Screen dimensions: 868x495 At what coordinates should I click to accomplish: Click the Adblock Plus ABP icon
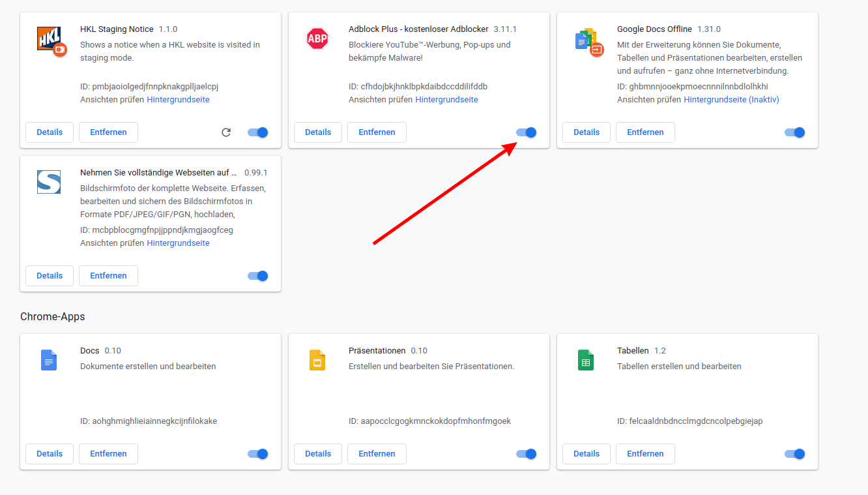point(317,38)
